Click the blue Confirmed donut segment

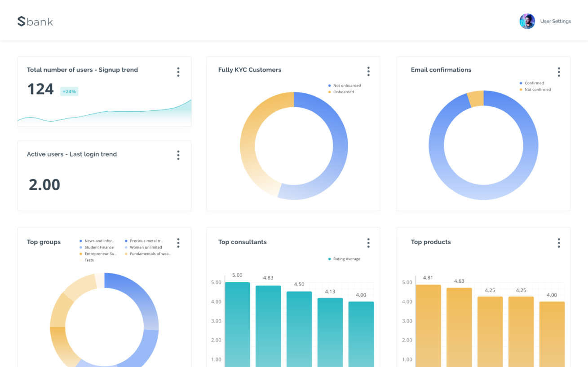point(484,192)
